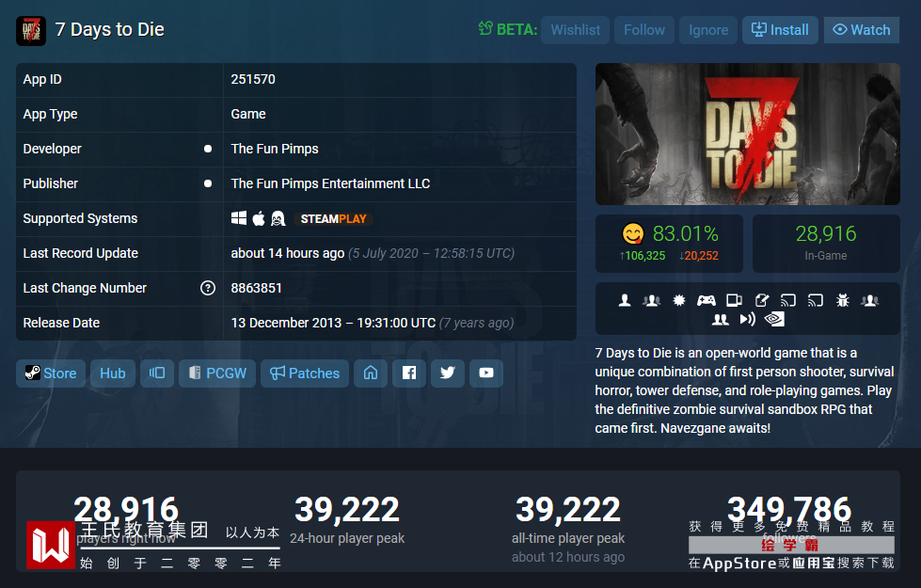Click the Ignore button
This screenshot has width=921, height=588.
707,30
